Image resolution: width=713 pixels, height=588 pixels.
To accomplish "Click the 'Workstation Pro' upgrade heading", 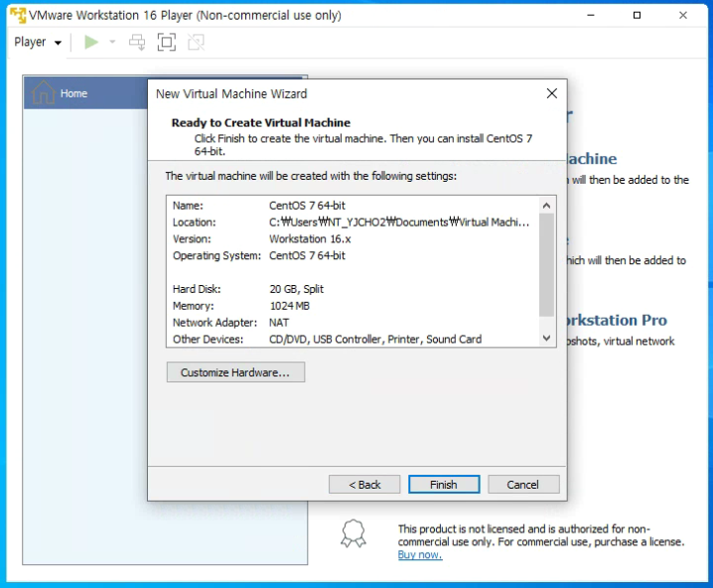I will tap(617, 320).
